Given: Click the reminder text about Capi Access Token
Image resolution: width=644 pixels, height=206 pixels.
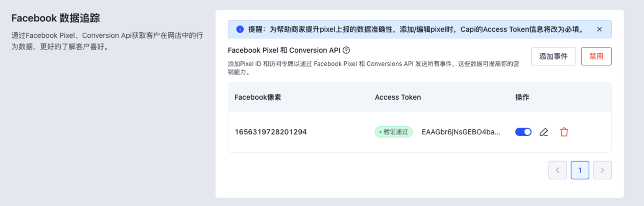Looking at the screenshot, I should coord(416,29).
